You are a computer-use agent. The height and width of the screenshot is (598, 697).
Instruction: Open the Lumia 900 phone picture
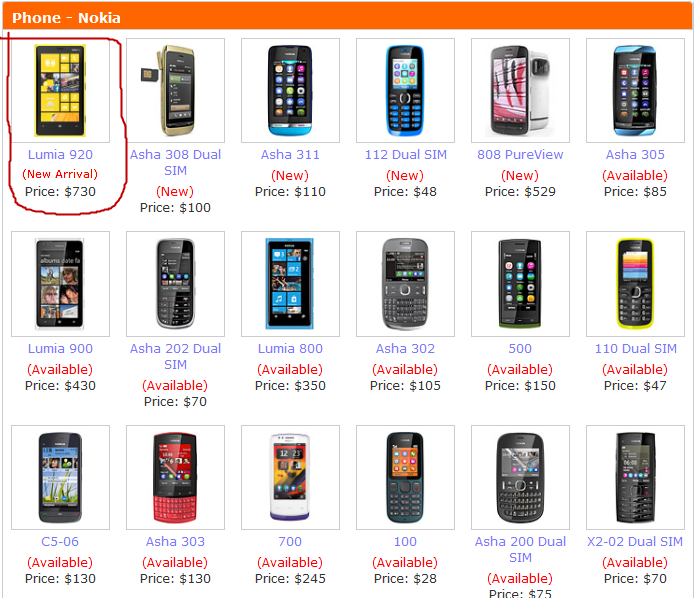[60, 284]
